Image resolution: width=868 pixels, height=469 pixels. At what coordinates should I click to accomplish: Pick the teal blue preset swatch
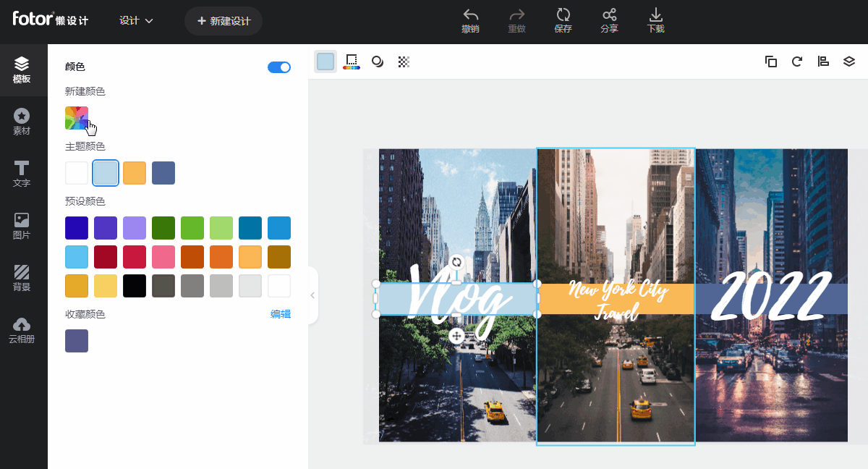coord(250,228)
